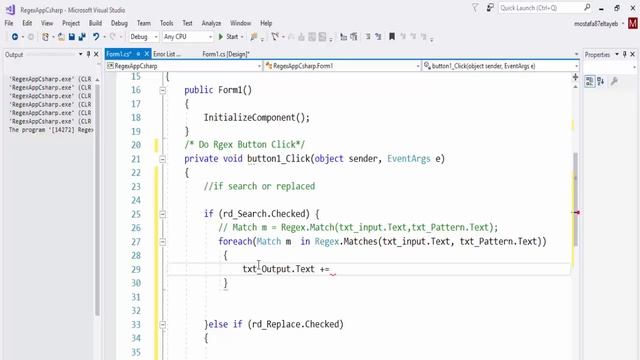Click the Open File toolbar icon
This screenshot has width=640, height=360.
coord(61,37)
